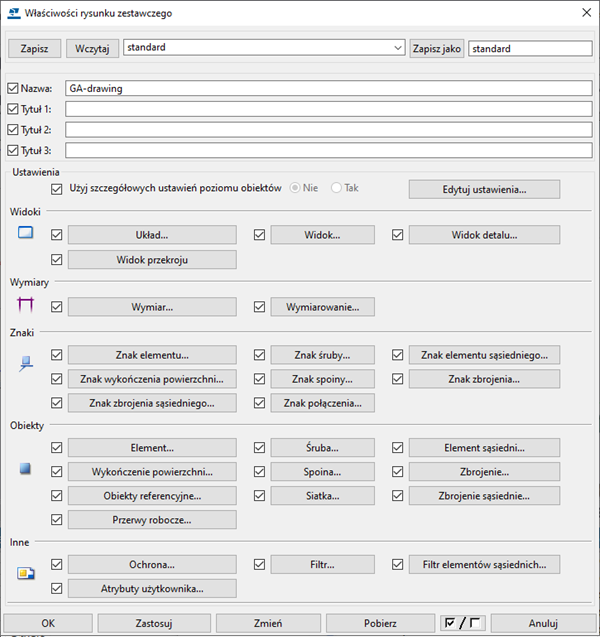Toggle the Nazwa checkbox
The width and height of the screenshot is (600, 637).
tap(13, 88)
